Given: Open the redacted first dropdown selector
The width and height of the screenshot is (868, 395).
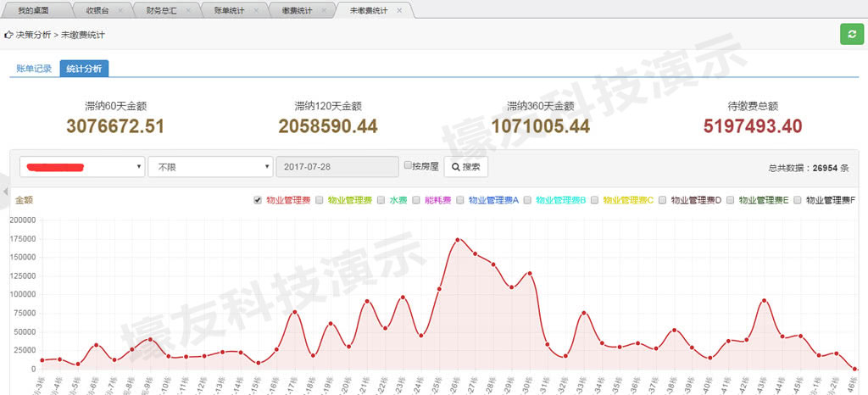Looking at the screenshot, I should 82,167.
